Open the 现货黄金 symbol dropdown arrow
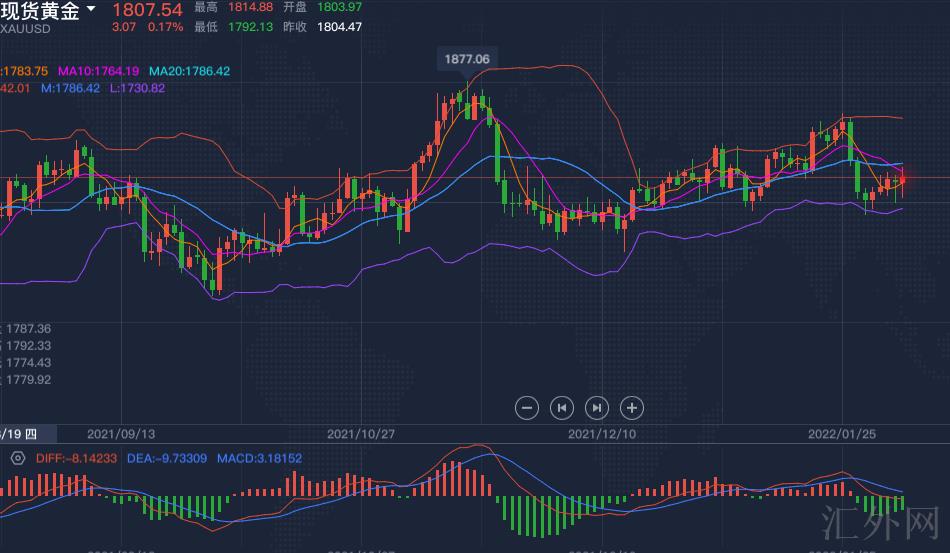Viewport: 950px width, 553px height. click(92, 9)
